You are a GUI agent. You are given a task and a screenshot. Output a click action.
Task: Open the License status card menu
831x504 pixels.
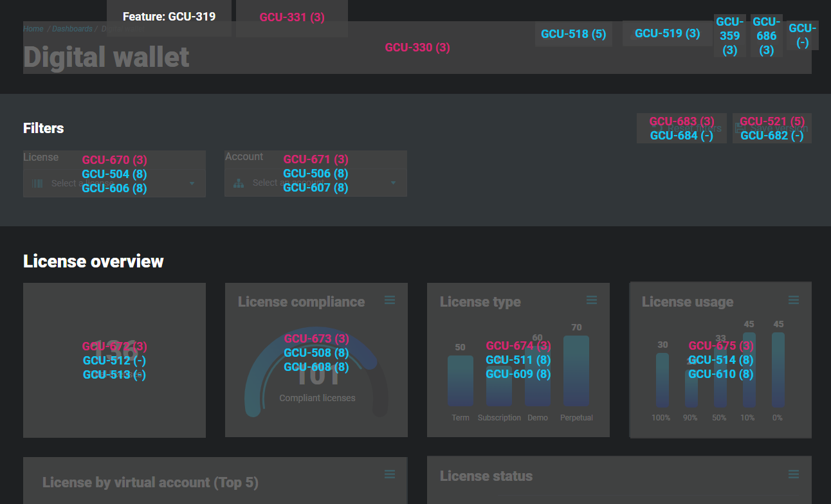tap(794, 474)
